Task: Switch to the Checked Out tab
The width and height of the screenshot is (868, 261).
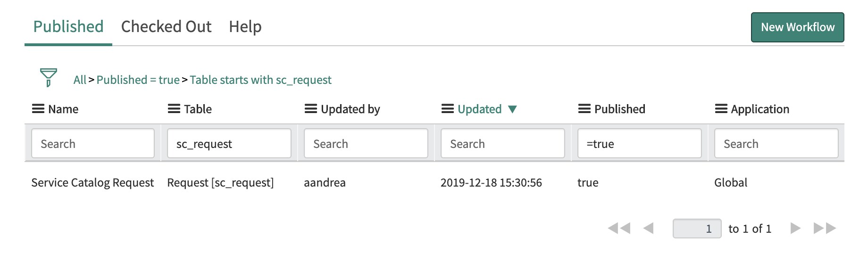Action: (x=166, y=27)
